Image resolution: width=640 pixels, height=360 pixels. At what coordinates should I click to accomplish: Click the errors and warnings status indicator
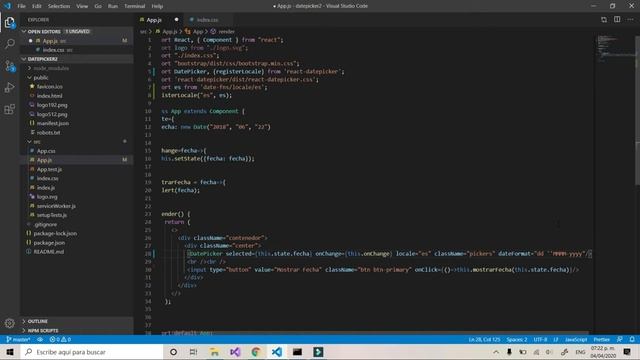pyautogui.click(x=60, y=339)
